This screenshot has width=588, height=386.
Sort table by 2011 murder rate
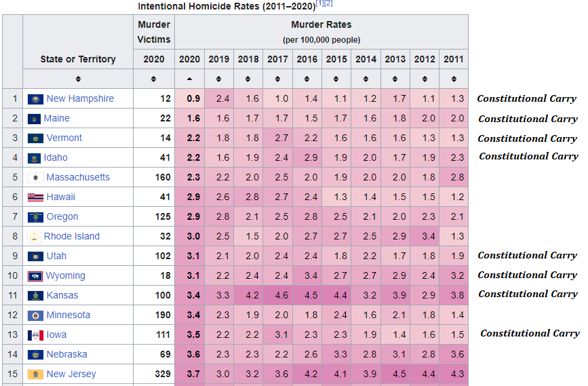[454, 79]
